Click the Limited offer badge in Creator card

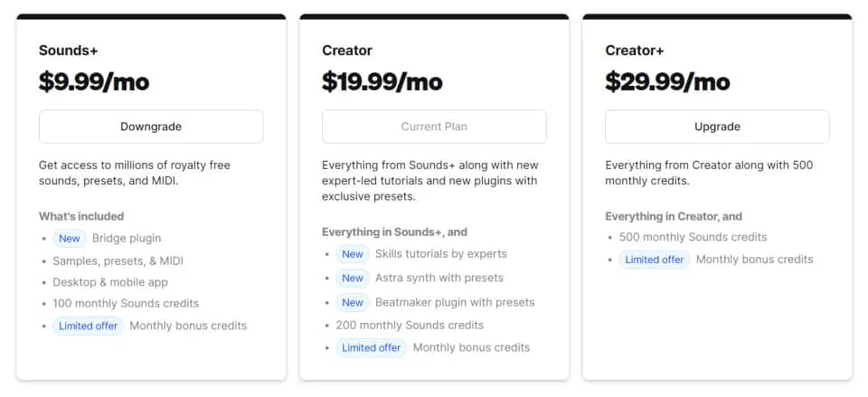point(371,348)
